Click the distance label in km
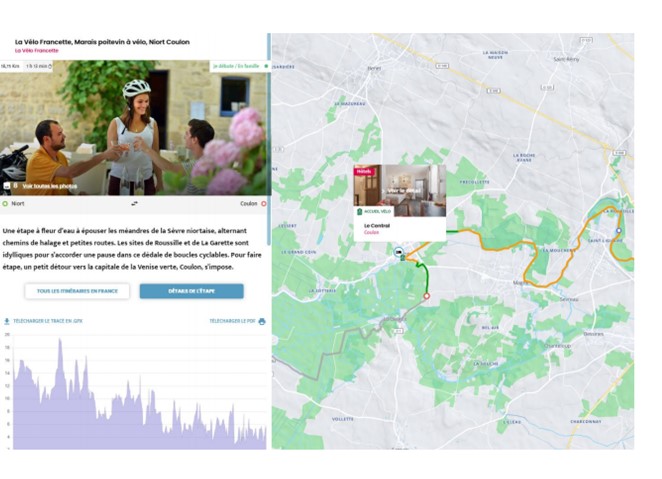662x479 pixels. pyautogui.click(x=11, y=66)
